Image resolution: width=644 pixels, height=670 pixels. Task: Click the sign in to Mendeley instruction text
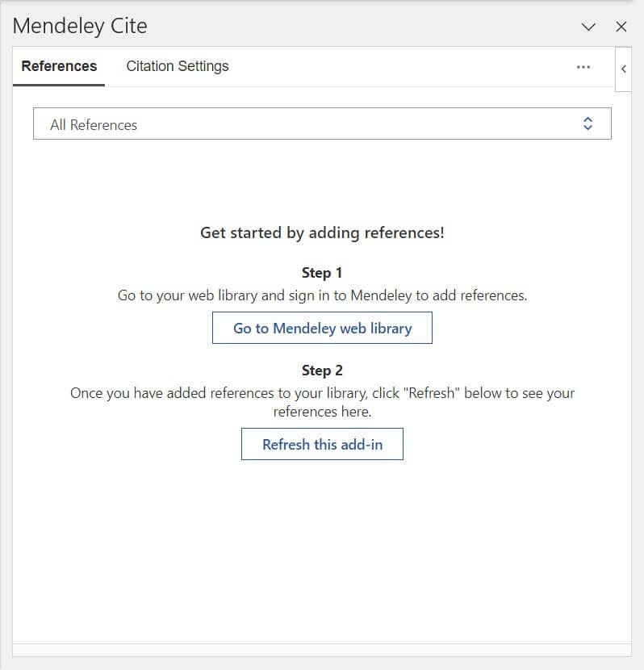click(322, 295)
